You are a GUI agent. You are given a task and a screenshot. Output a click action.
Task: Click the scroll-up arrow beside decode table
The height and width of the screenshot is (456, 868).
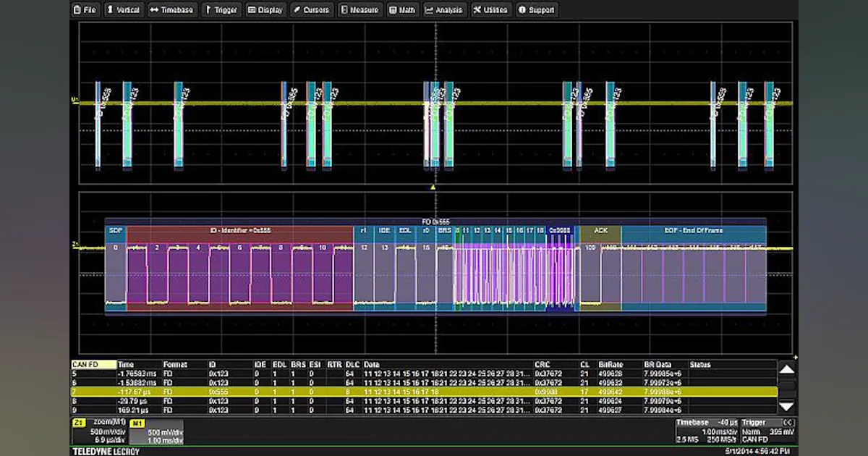pyautogui.click(x=786, y=370)
